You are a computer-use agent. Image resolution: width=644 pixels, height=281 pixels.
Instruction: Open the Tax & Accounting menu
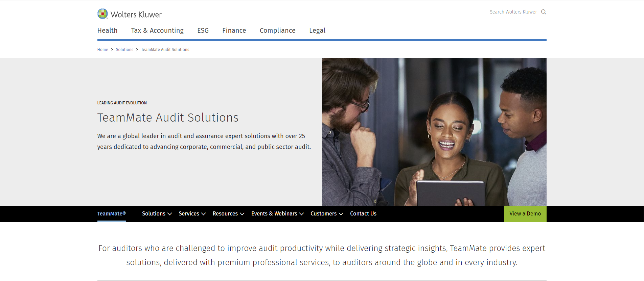tap(157, 30)
